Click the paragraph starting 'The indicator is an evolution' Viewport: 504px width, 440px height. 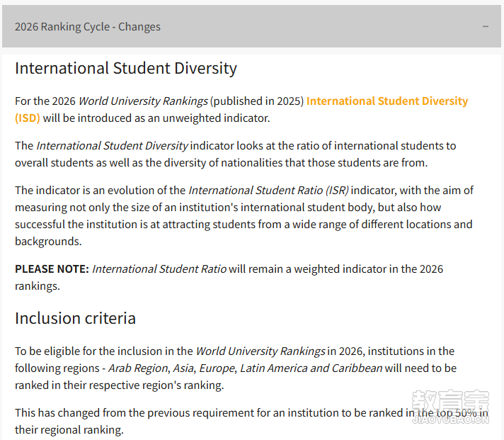(244, 216)
